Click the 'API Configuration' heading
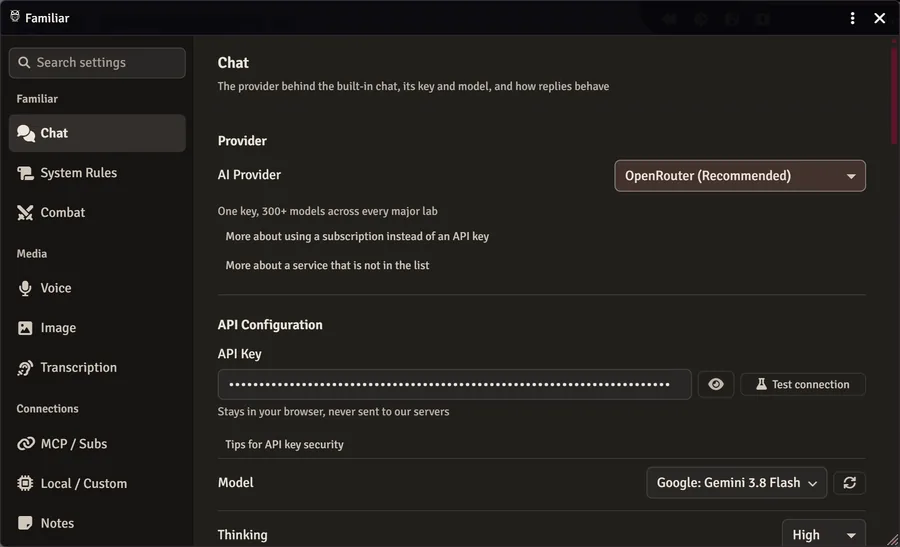Viewport: 900px width, 547px height. [270, 325]
